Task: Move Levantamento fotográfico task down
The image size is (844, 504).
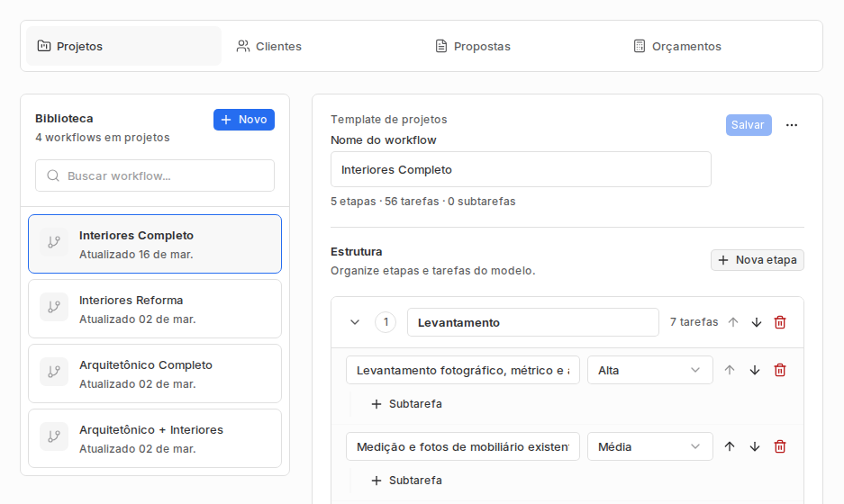Action: (755, 370)
